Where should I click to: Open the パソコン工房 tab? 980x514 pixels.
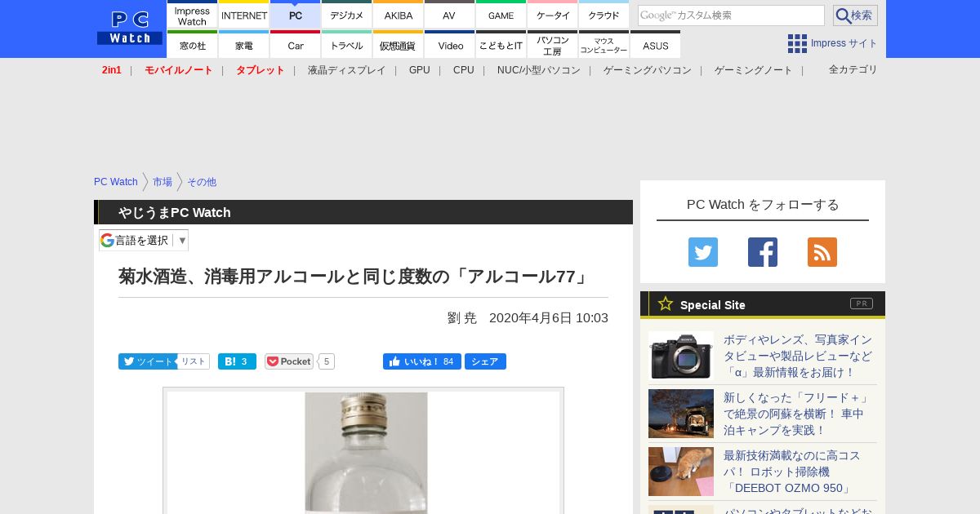coord(553,45)
